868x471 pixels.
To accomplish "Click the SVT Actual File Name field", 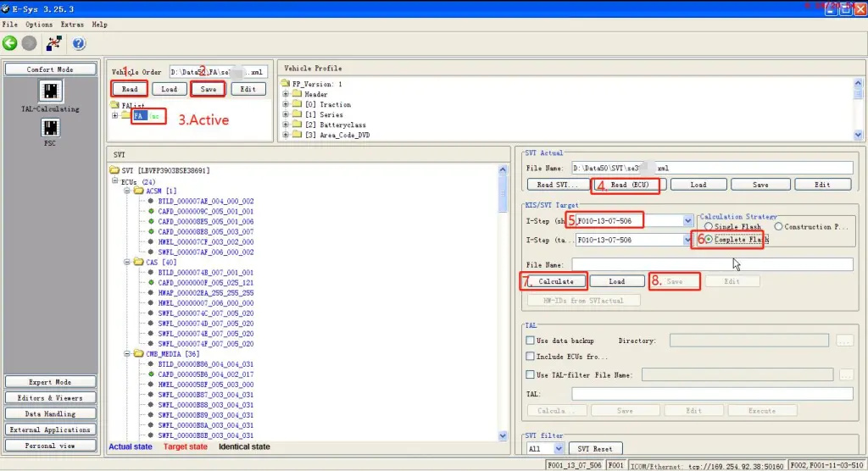I will (x=712, y=168).
